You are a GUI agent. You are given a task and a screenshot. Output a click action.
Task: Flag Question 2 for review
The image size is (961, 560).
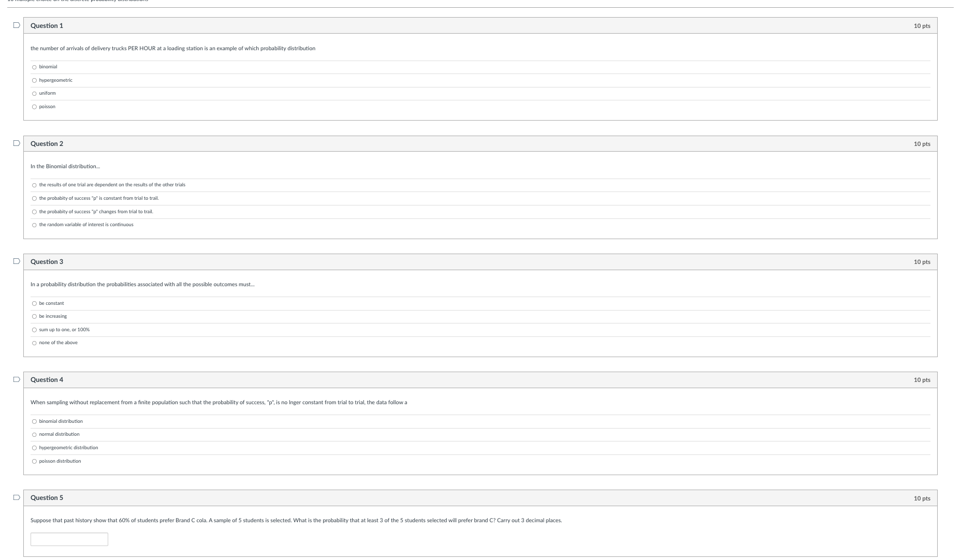[17, 143]
